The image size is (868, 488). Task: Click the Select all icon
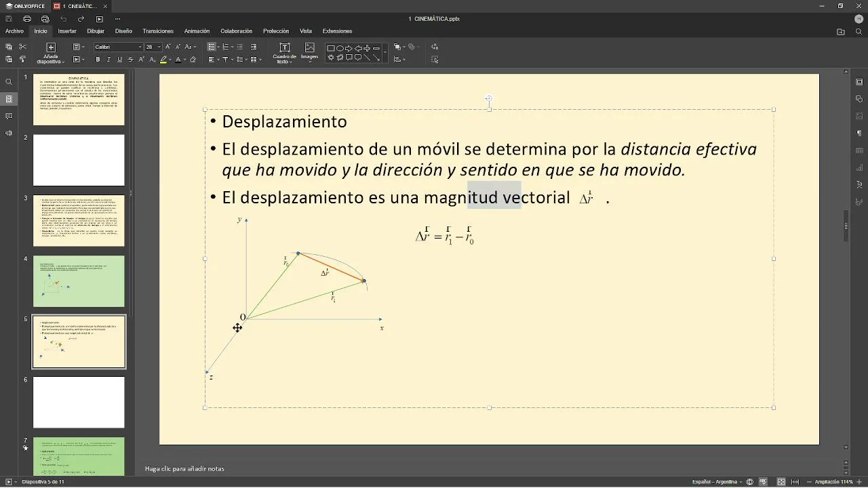pyautogui.click(x=435, y=60)
